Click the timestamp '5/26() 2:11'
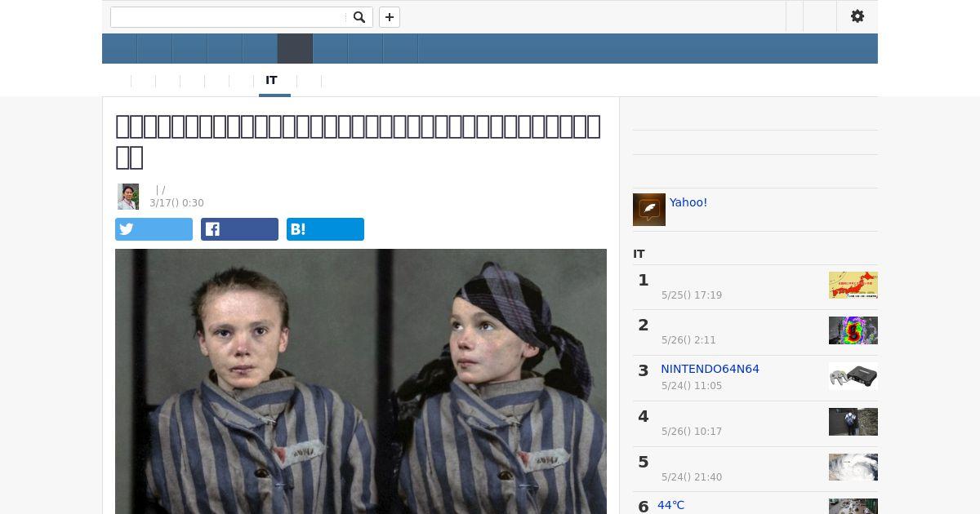 click(688, 340)
